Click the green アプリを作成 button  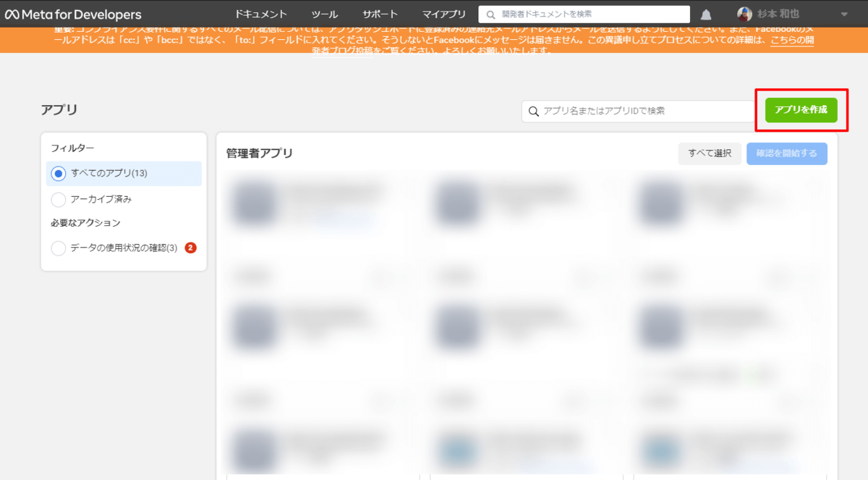[x=801, y=110]
